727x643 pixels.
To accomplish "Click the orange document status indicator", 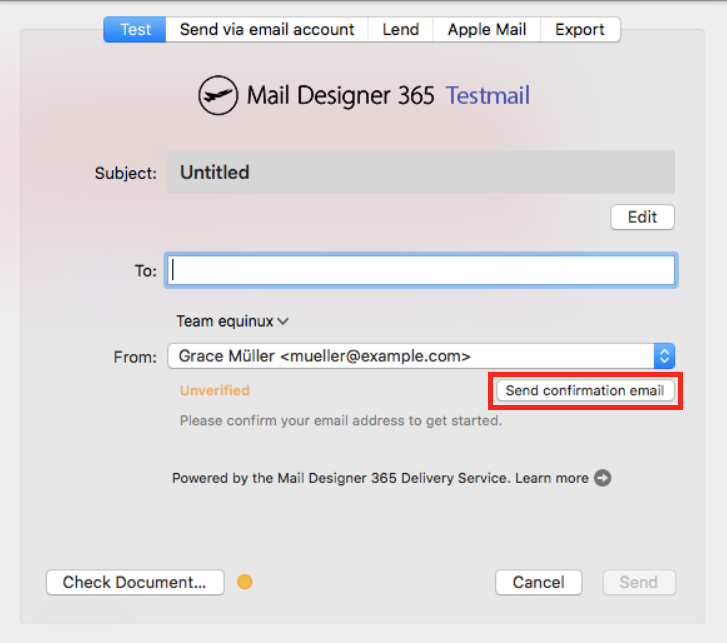I will coord(245,582).
